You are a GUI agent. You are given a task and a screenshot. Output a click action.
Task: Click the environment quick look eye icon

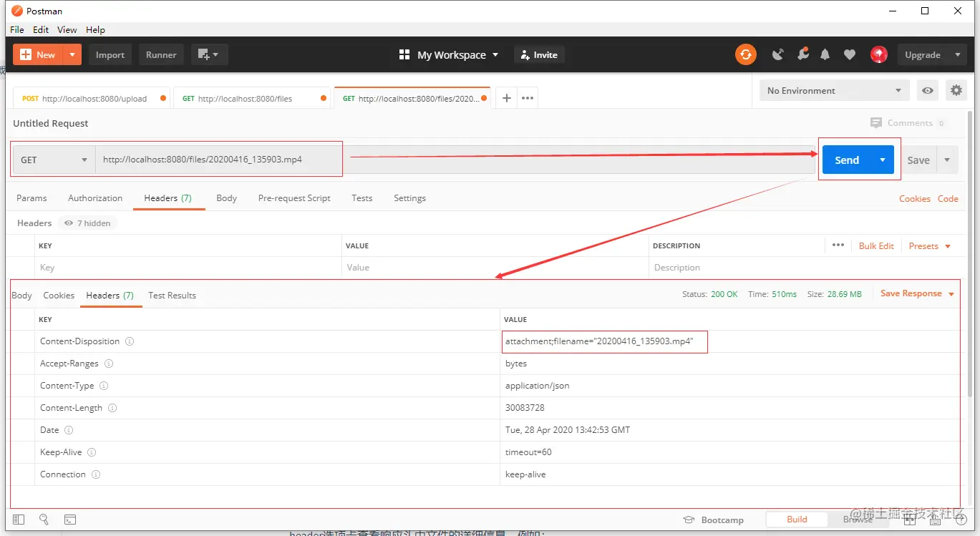click(x=928, y=91)
